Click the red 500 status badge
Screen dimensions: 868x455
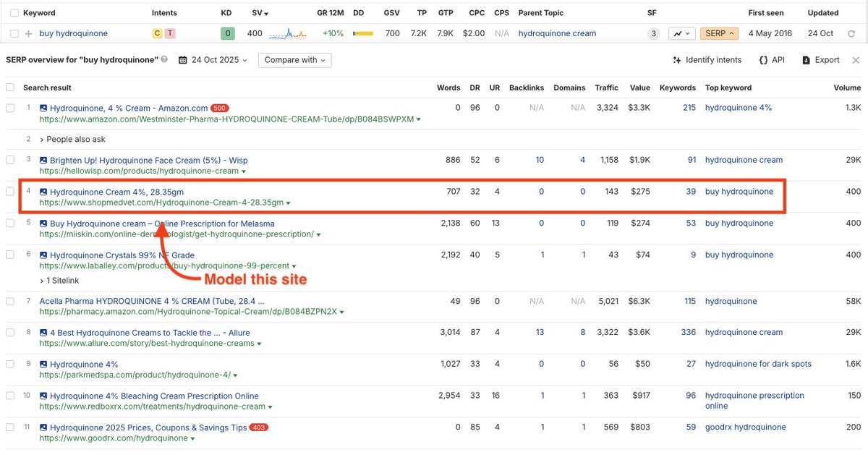pyautogui.click(x=219, y=108)
